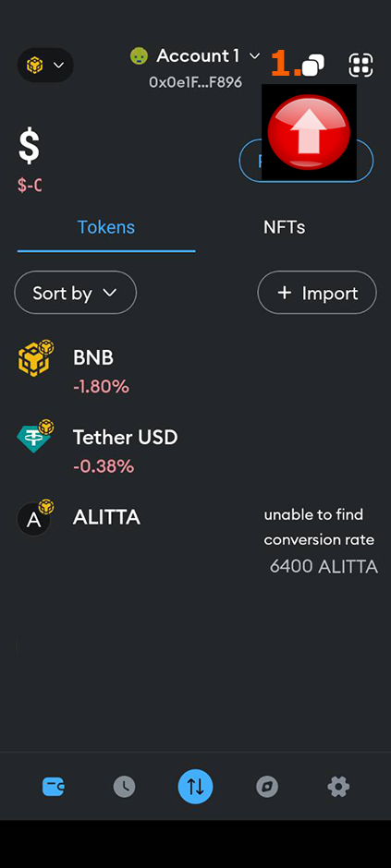This screenshot has height=868, width=391.
Task: Tap the 0x0e1F...F896 address text
Action: (x=196, y=82)
